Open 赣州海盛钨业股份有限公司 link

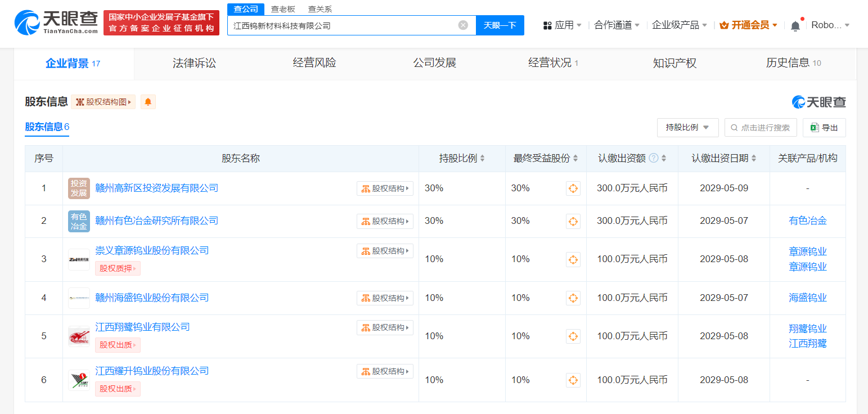tap(152, 298)
